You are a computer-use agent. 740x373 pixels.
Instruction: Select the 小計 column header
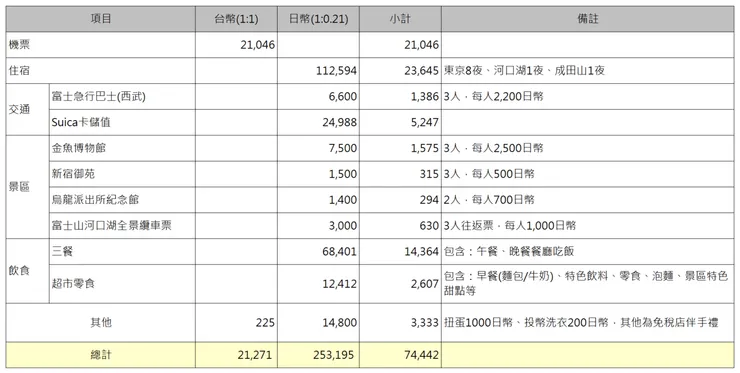[400, 19]
